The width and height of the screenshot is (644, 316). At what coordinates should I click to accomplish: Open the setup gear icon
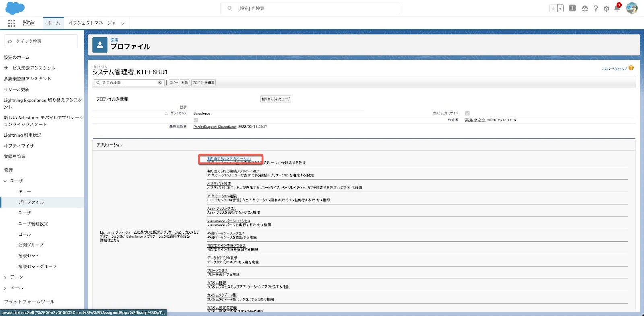click(606, 8)
